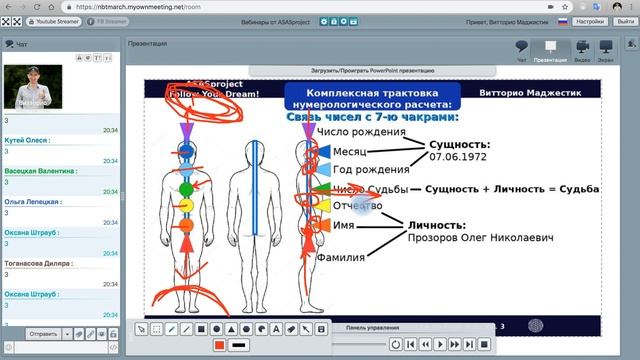
Task: Click the presentation control slider track
Action: (x=359, y=344)
